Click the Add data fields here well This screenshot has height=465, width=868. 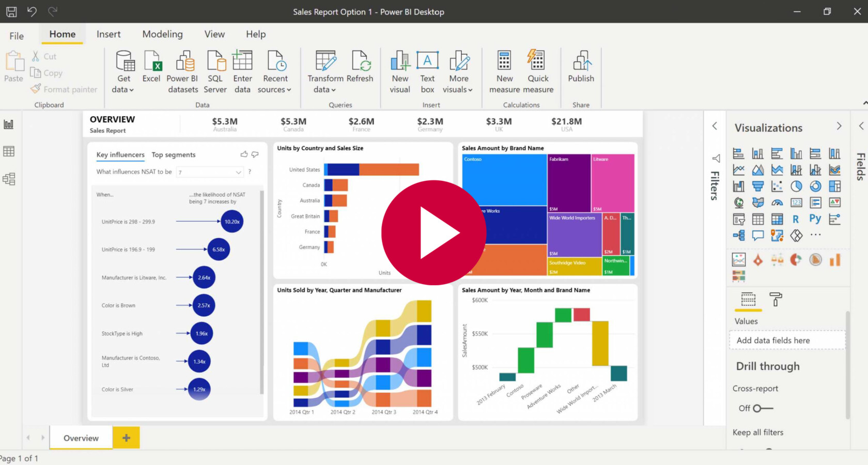click(x=787, y=340)
